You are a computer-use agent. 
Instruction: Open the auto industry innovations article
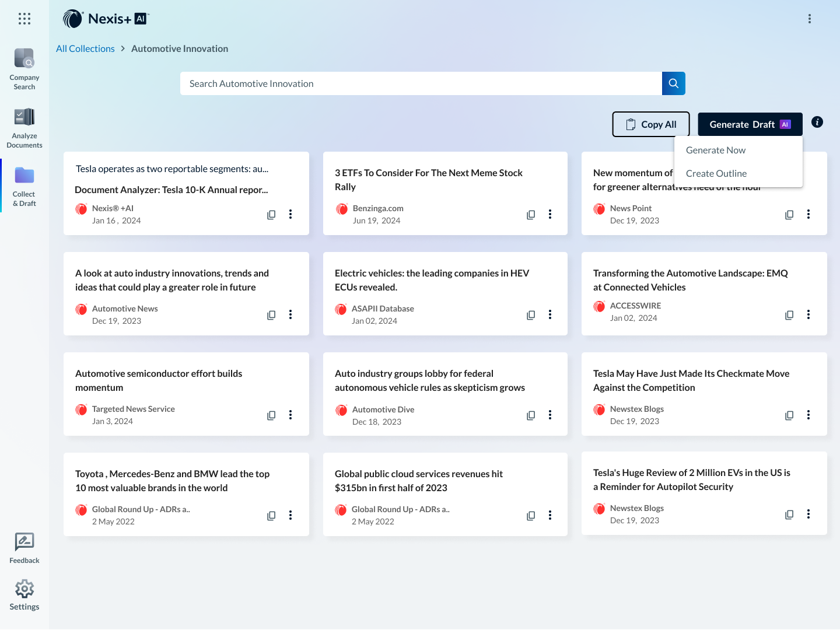pyautogui.click(x=172, y=280)
